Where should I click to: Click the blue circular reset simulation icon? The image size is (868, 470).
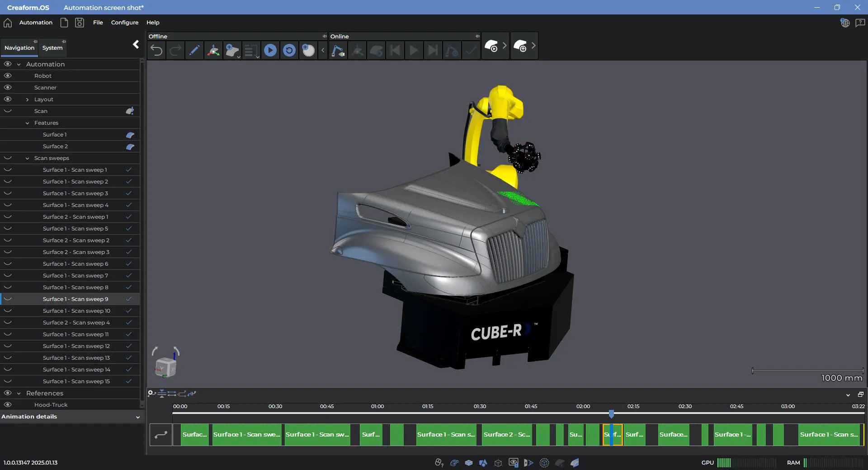point(289,50)
